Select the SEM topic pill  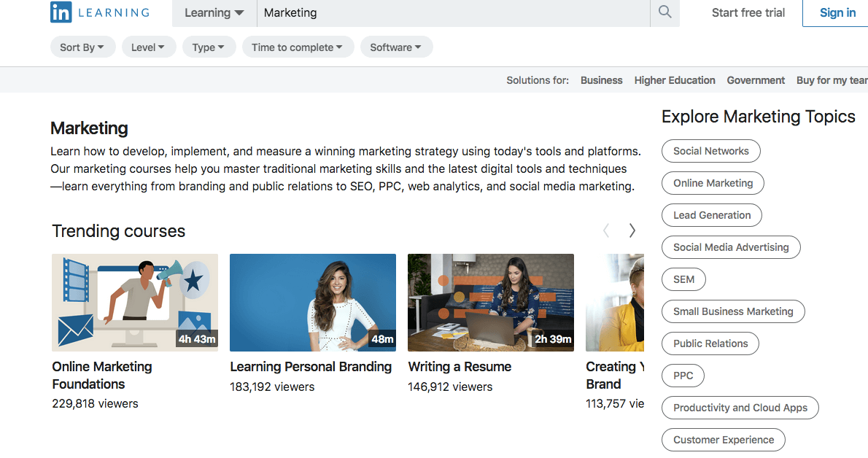click(683, 279)
